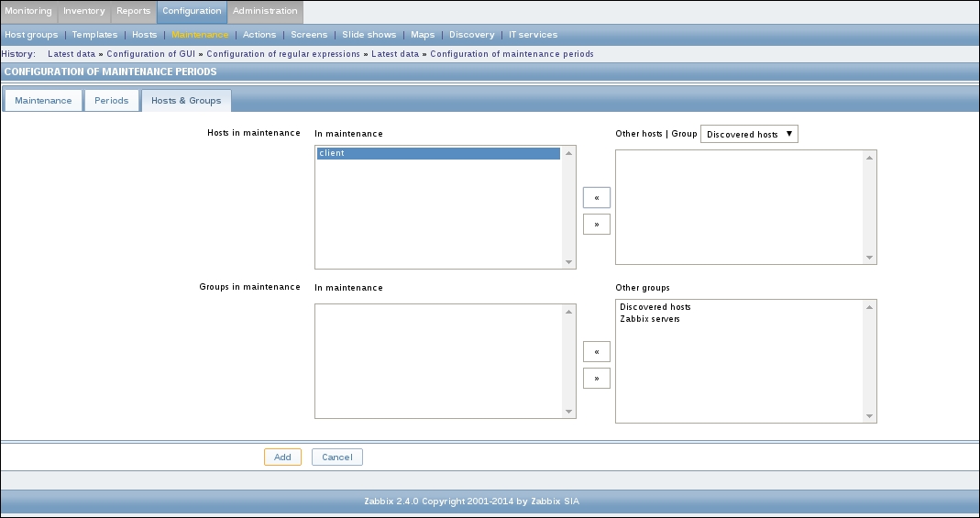980x518 pixels.
Task: Open the Hosts & Groups tab
Action: click(x=186, y=101)
